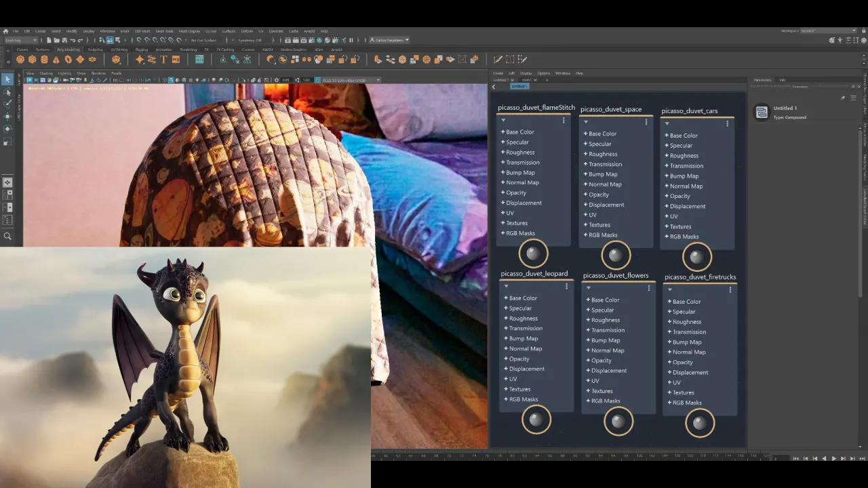The height and width of the screenshot is (488, 868).
Task: Go back with graph editor left arrow
Action: 494,87
